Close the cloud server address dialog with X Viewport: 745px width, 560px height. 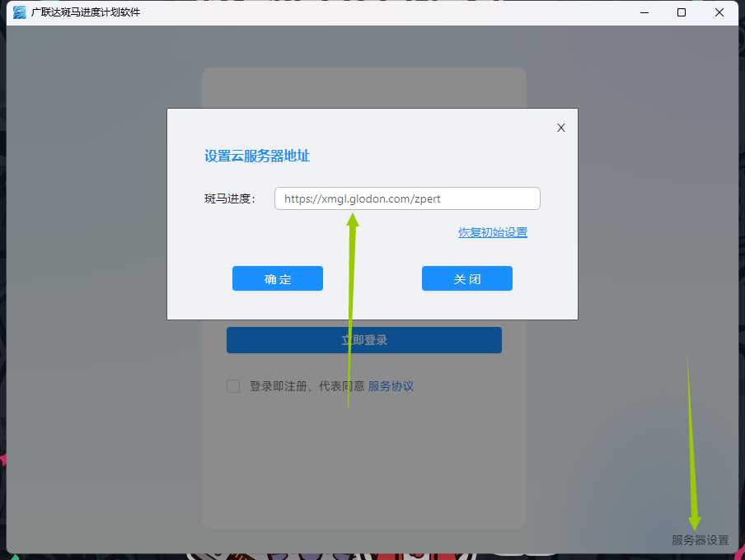tap(561, 128)
